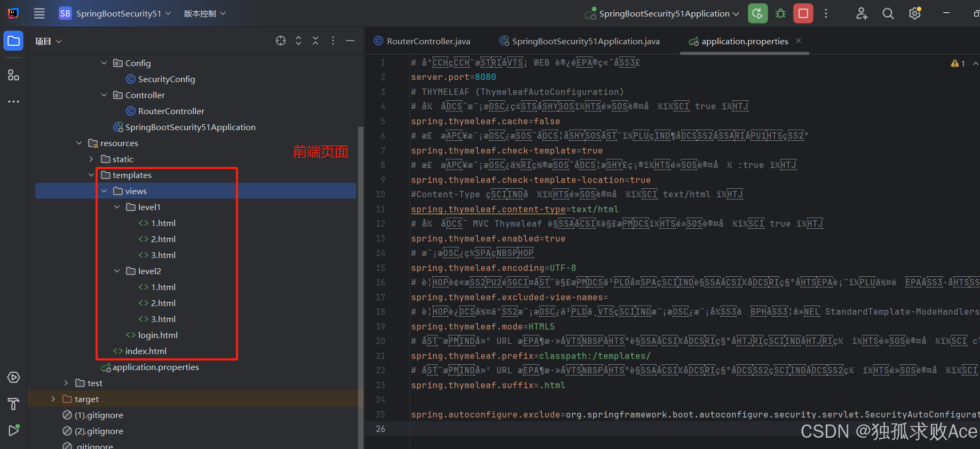This screenshot has width=980, height=449.
Task: Close the application.properties tab
Action: coord(799,41)
